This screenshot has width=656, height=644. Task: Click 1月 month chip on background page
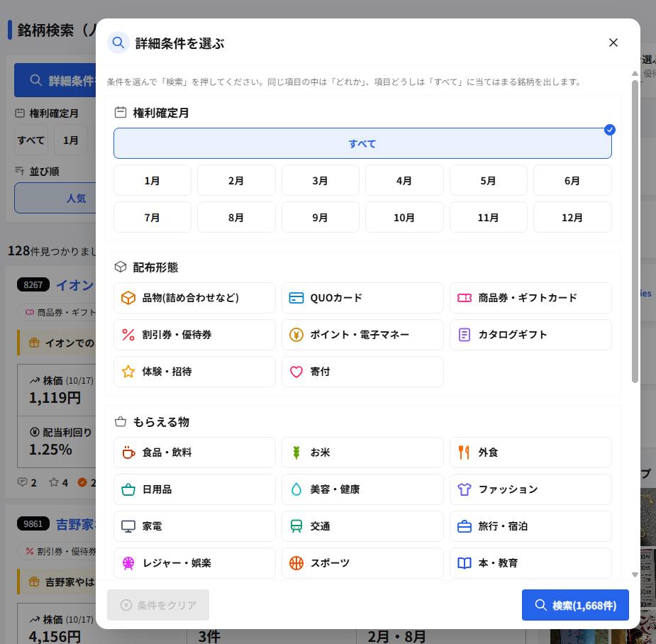pyautogui.click(x=71, y=140)
